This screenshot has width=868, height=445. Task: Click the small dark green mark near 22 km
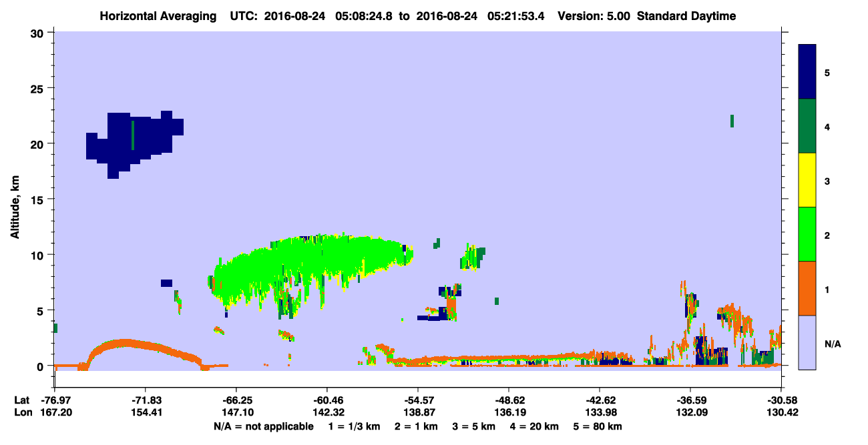click(x=732, y=121)
